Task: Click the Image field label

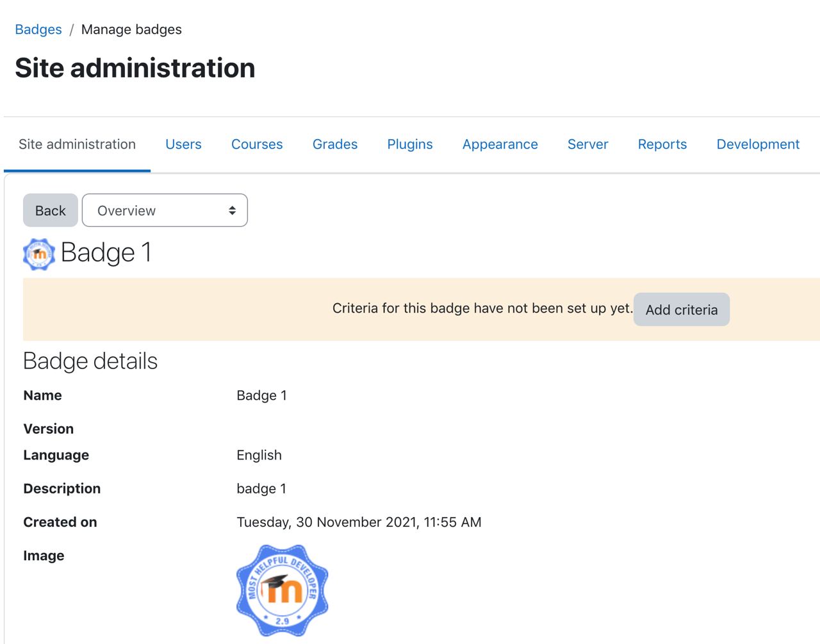Action: click(44, 556)
